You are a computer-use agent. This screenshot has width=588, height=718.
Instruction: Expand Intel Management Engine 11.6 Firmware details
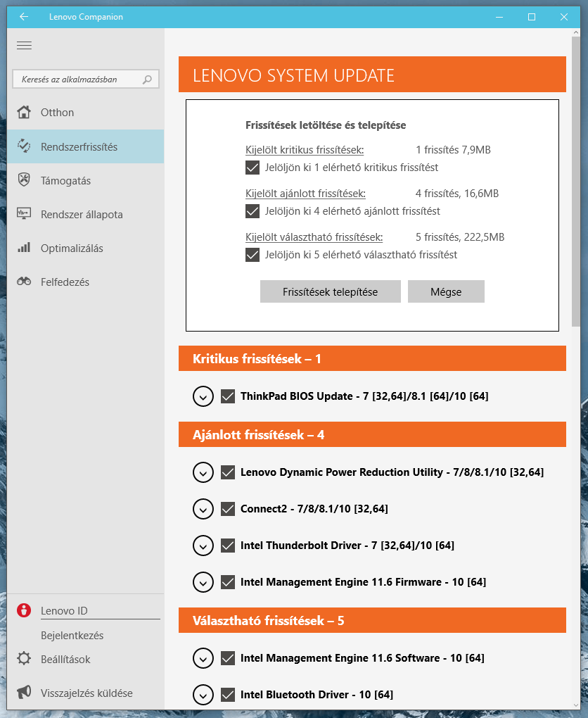203,582
